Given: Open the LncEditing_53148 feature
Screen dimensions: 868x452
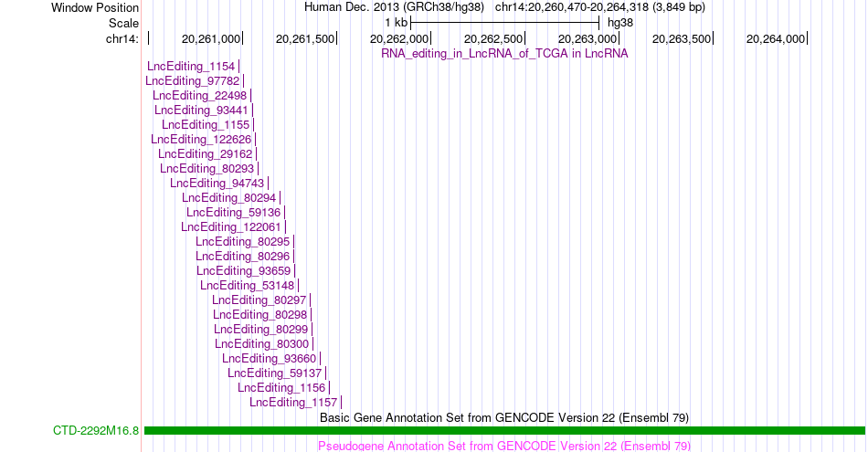Looking at the screenshot, I should [x=248, y=286].
